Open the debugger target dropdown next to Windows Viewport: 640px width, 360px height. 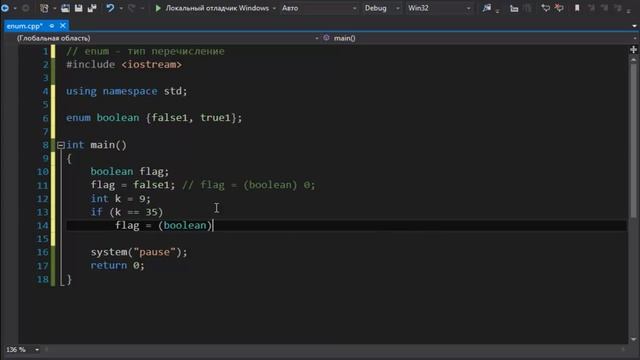tap(274, 8)
